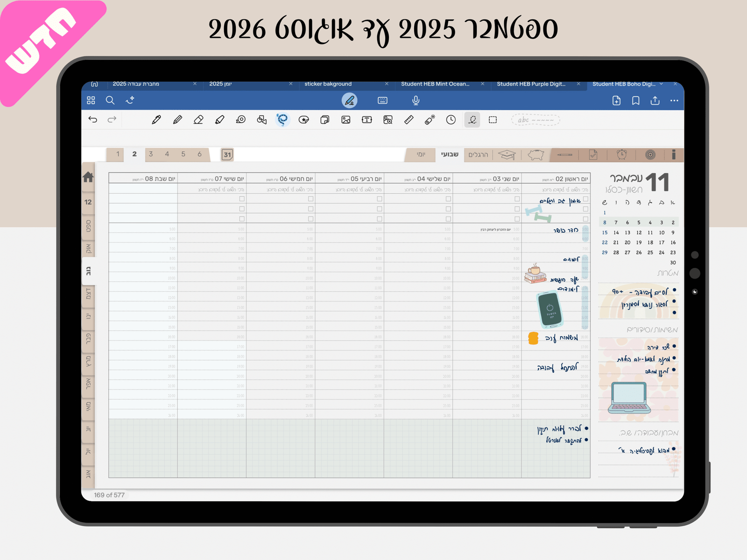
Task: Jump to month 12 side tab
Action: pyautogui.click(x=88, y=202)
